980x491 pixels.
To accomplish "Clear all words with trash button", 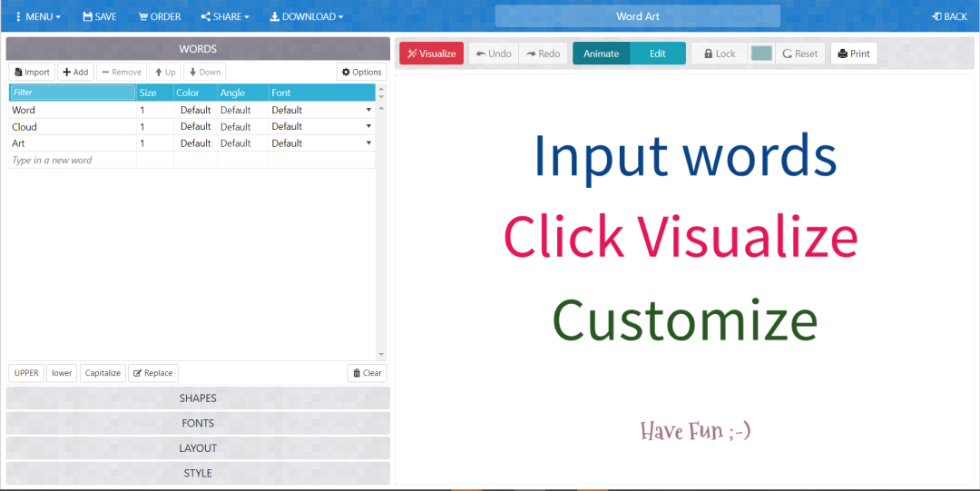I will coord(367,373).
